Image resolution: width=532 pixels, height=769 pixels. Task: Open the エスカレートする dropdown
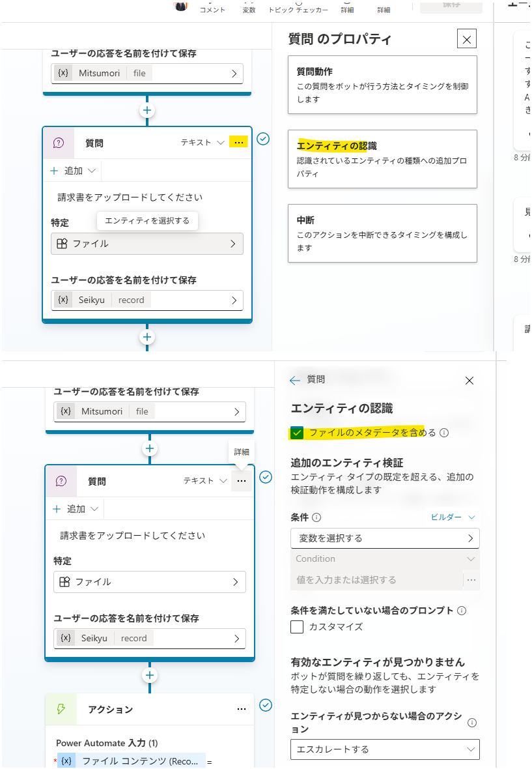pyautogui.click(x=385, y=749)
